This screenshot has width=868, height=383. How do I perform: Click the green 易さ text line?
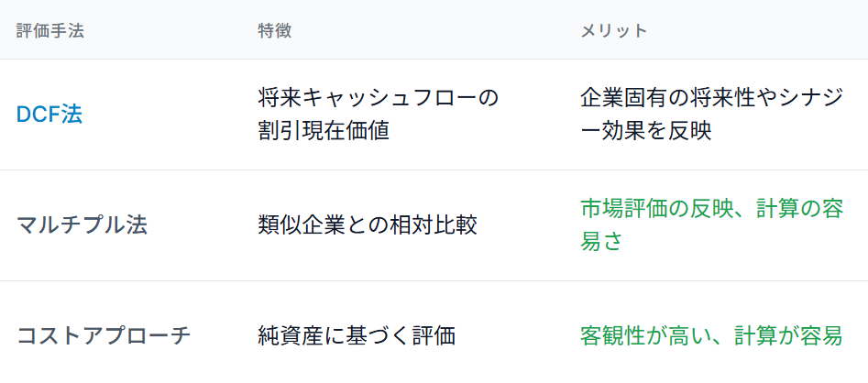tap(602, 242)
